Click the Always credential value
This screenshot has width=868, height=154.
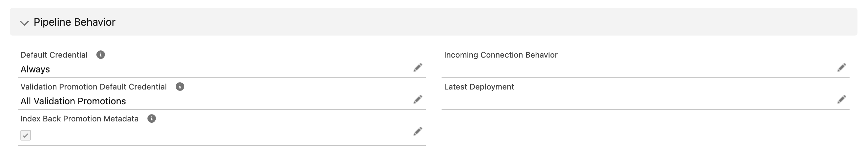tap(35, 69)
